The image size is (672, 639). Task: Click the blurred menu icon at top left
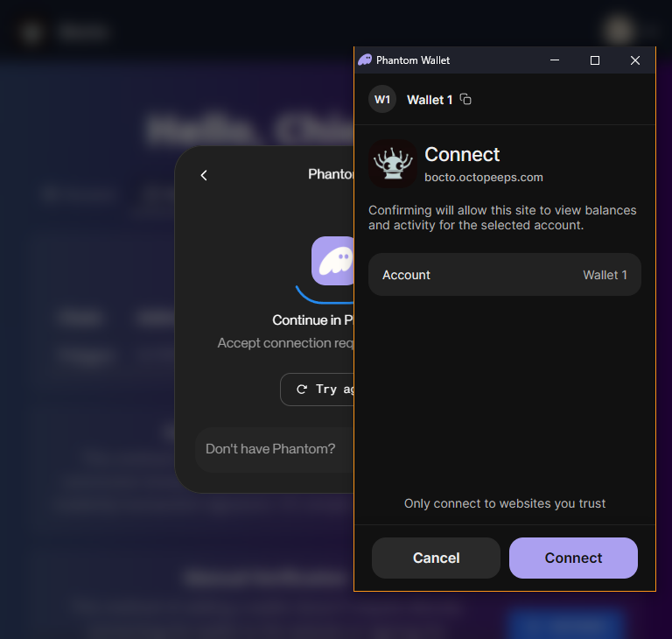click(32, 33)
